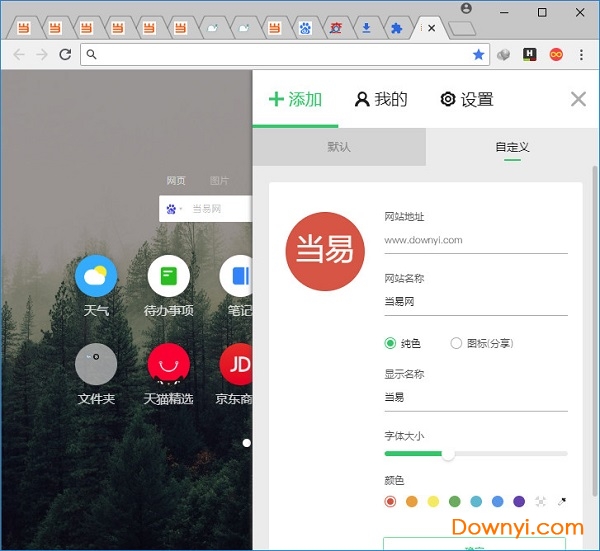Close the side panel with the X
Viewport: 600px width, 551px height.
pos(578,99)
